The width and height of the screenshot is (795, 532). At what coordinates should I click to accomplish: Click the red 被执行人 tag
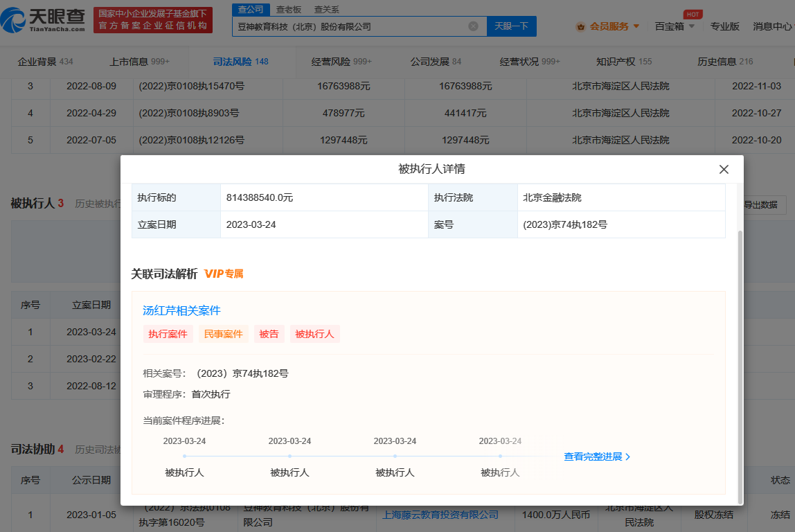click(x=314, y=334)
